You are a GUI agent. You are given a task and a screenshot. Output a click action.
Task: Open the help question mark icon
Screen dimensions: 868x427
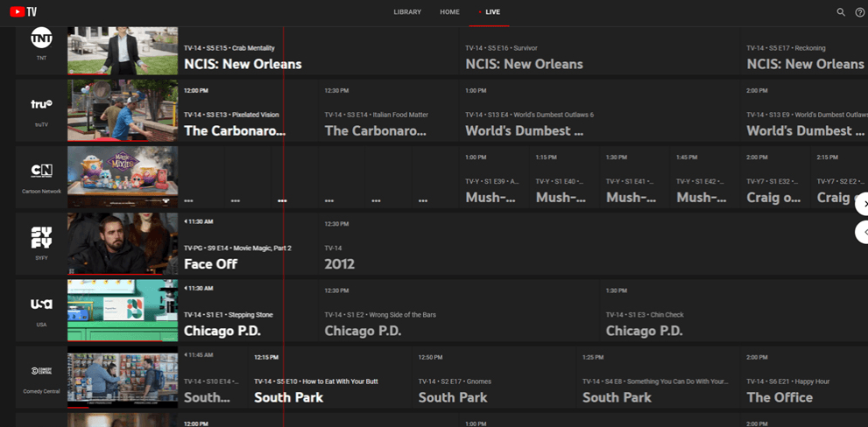[860, 12]
